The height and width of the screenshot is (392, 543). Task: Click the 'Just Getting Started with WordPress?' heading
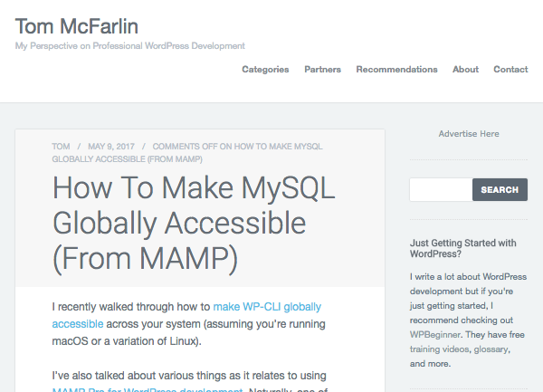(463, 248)
